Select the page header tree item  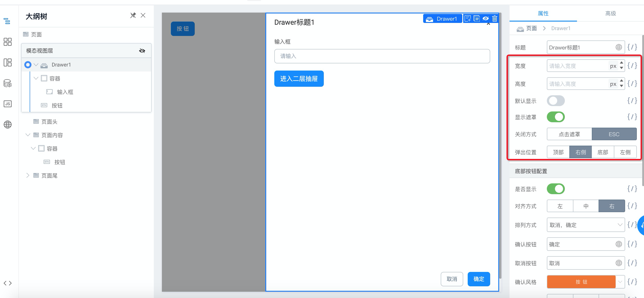click(x=49, y=122)
